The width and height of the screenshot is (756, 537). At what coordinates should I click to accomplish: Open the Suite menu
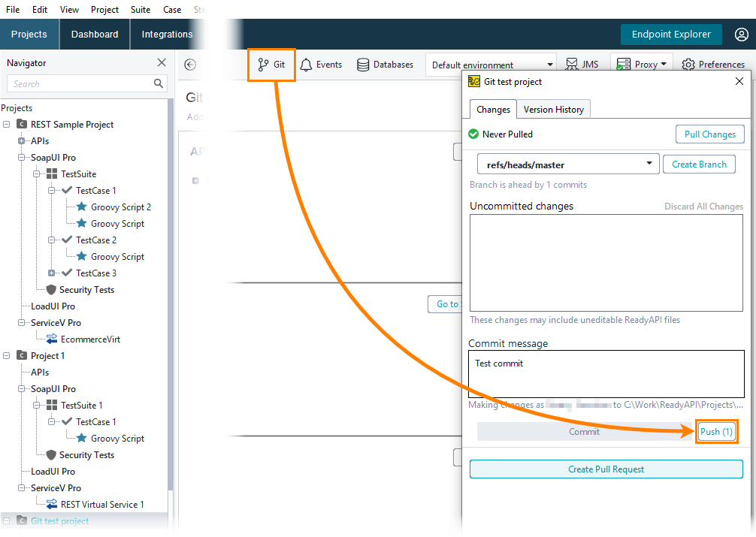[x=141, y=10]
